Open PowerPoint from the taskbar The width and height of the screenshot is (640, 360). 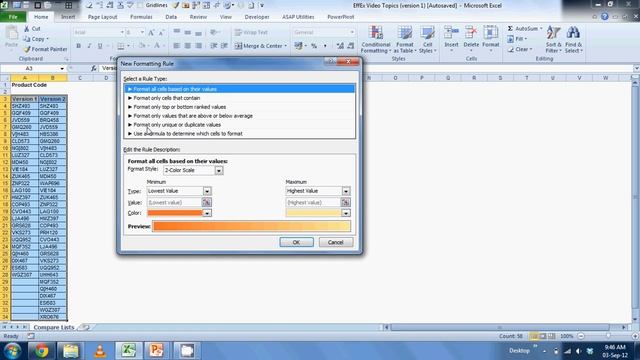[157, 350]
